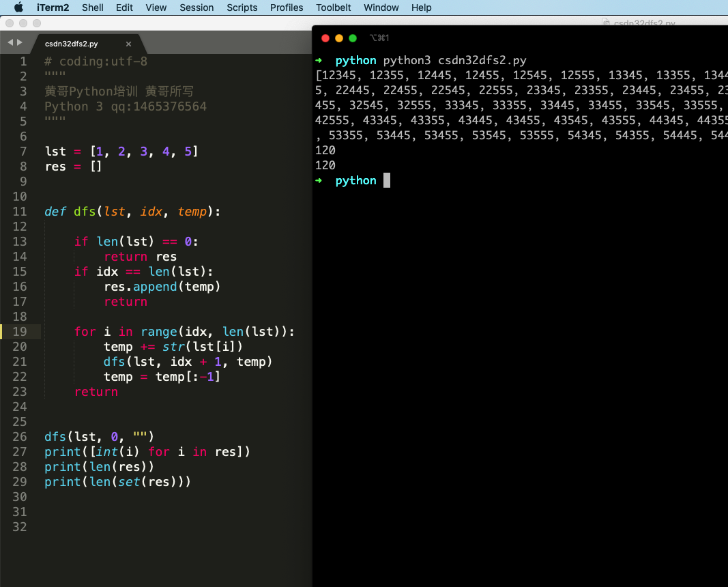The image size is (728, 587).
Task: Open the Edit menu
Action: click(124, 8)
